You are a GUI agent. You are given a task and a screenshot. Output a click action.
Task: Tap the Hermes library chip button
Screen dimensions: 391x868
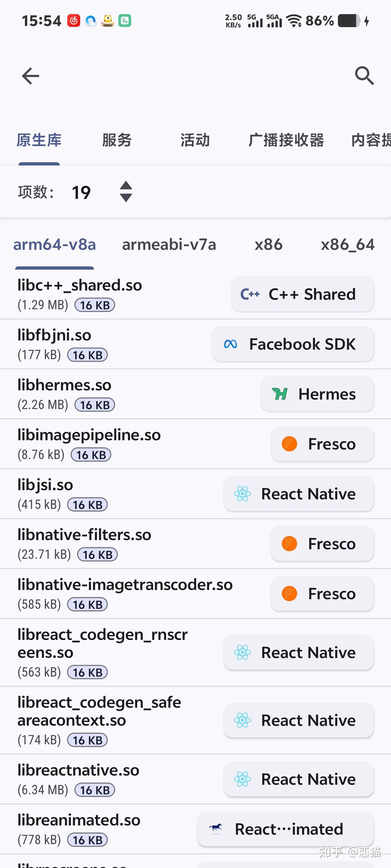tap(317, 394)
